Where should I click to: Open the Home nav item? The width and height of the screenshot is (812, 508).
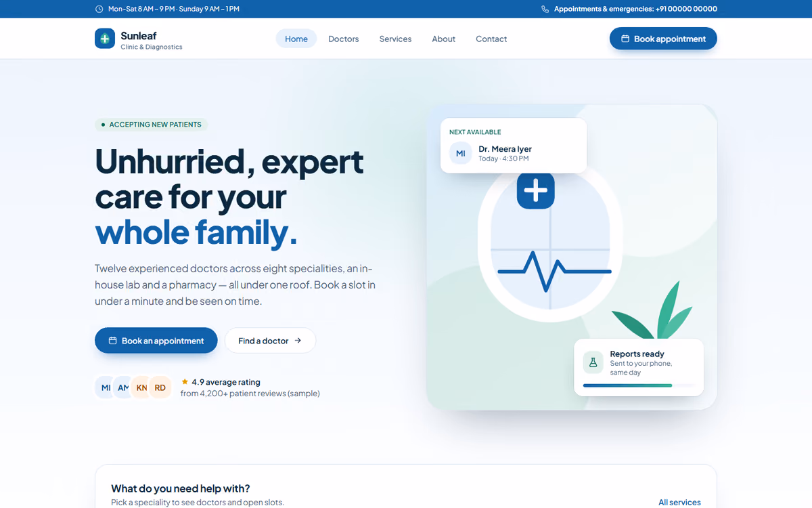[x=296, y=39]
